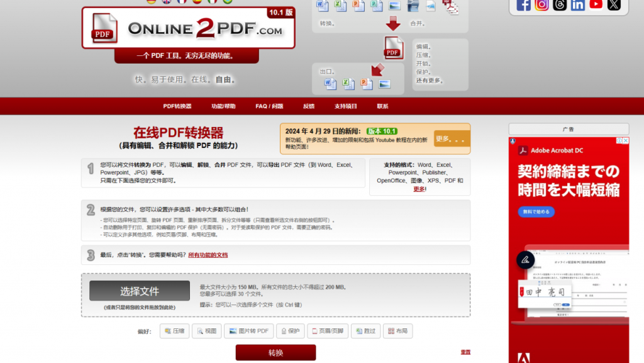Click the 契約締結までの時間を大幅短縮 ad headline

pyautogui.click(x=569, y=181)
